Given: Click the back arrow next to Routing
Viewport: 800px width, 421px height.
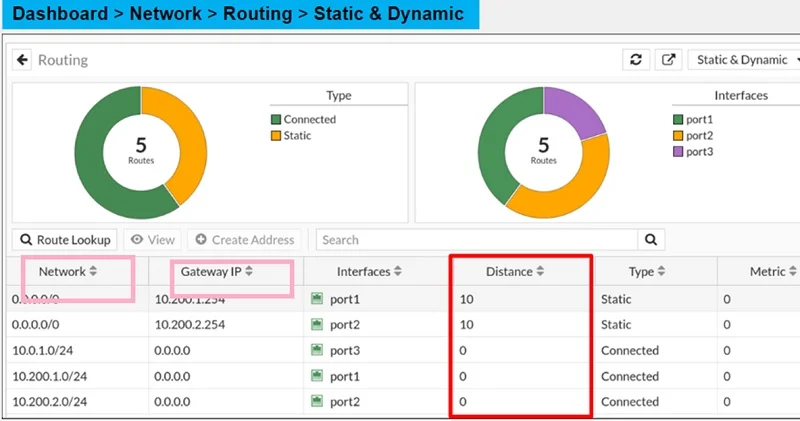Looking at the screenshot, I should (x=24, y=60).
